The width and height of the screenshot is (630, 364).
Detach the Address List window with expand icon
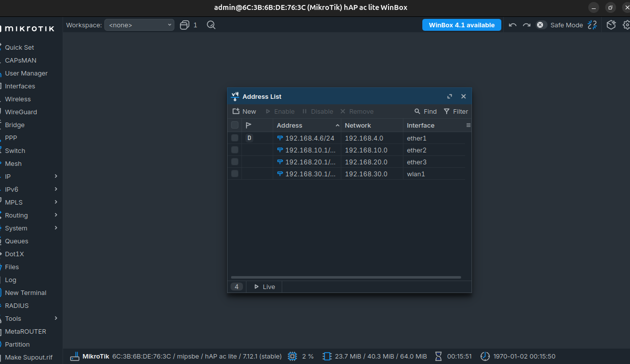[450, 96]
